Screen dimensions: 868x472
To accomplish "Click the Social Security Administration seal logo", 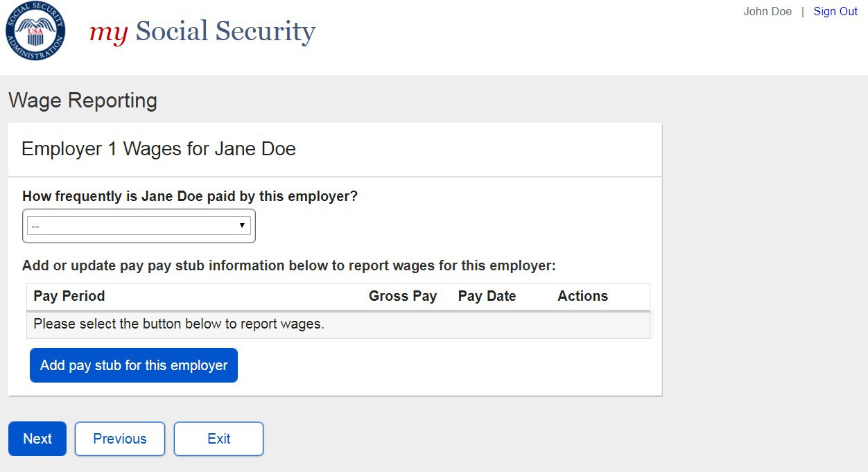I will click(x=36, y=31).
